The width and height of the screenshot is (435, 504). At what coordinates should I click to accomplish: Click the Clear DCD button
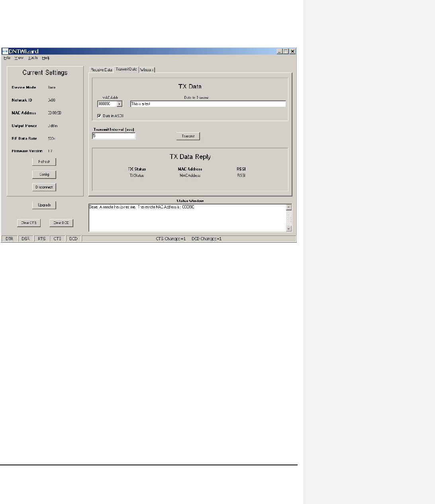[x=61, y=223]
